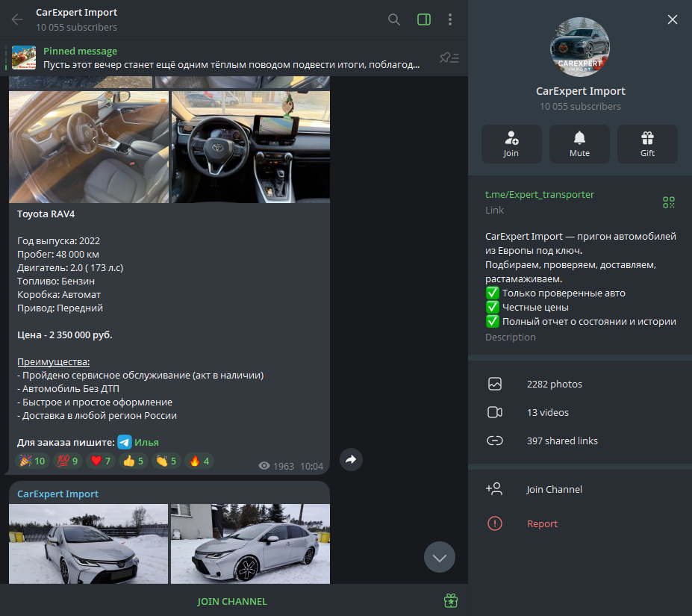Open the RAV4 front-seat interior photo

coord(89,147)
